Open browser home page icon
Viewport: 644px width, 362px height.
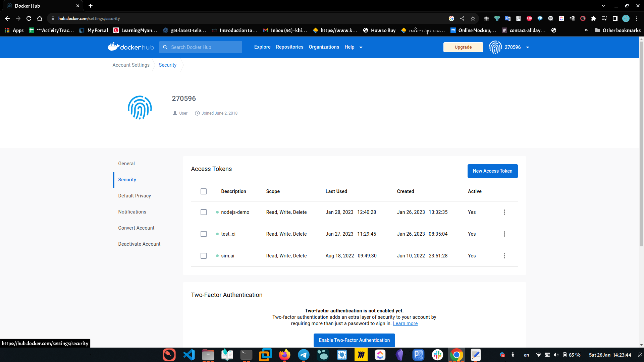(x=40, y=18)
